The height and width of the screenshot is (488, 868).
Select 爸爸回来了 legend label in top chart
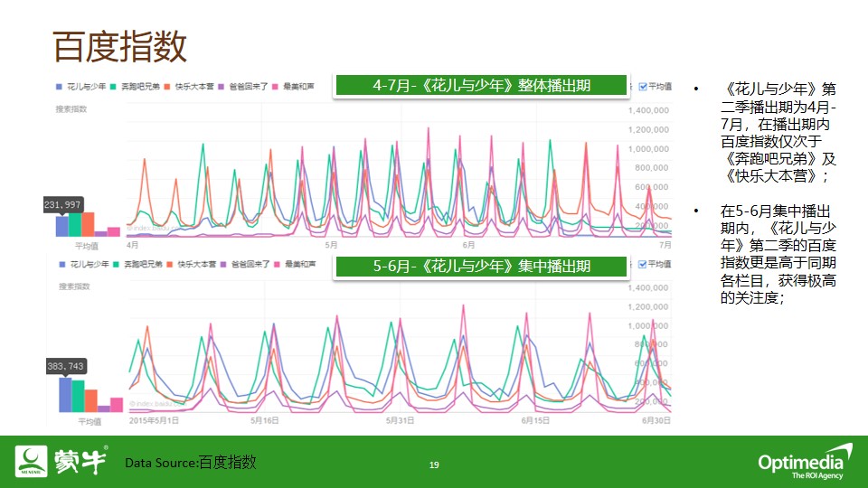point(248,87)
